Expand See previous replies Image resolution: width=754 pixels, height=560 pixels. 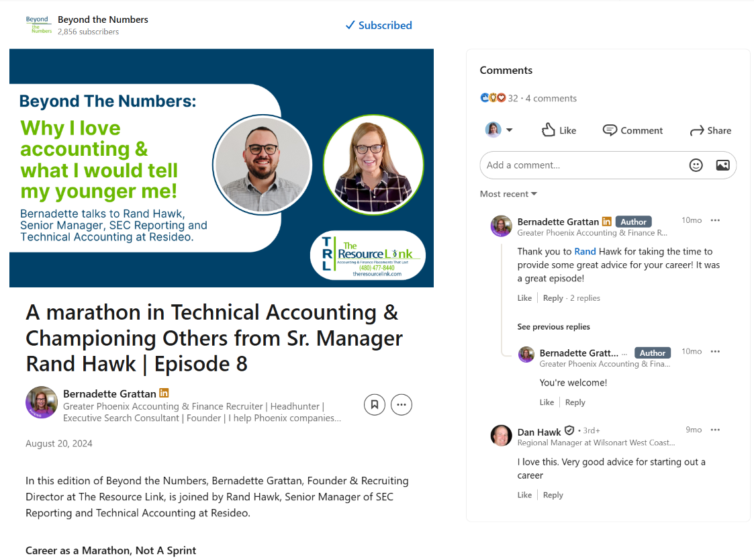pyautogui.click(x=553, y=326)
